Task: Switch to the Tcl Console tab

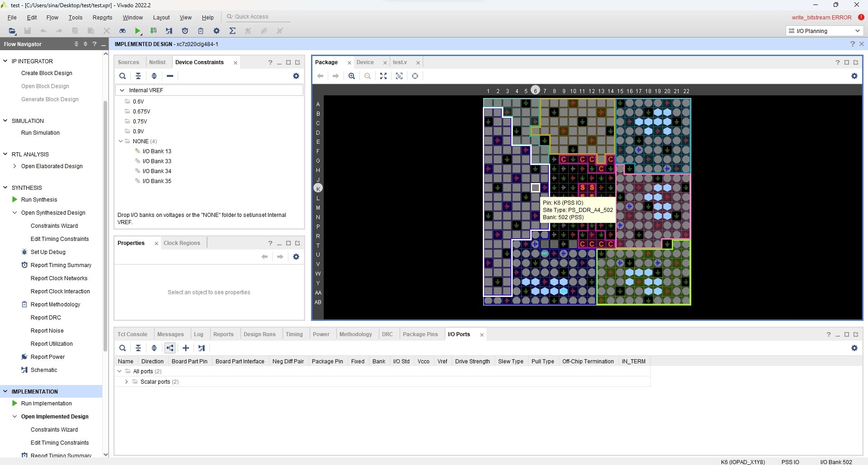Action: click(x=132, y=334)
